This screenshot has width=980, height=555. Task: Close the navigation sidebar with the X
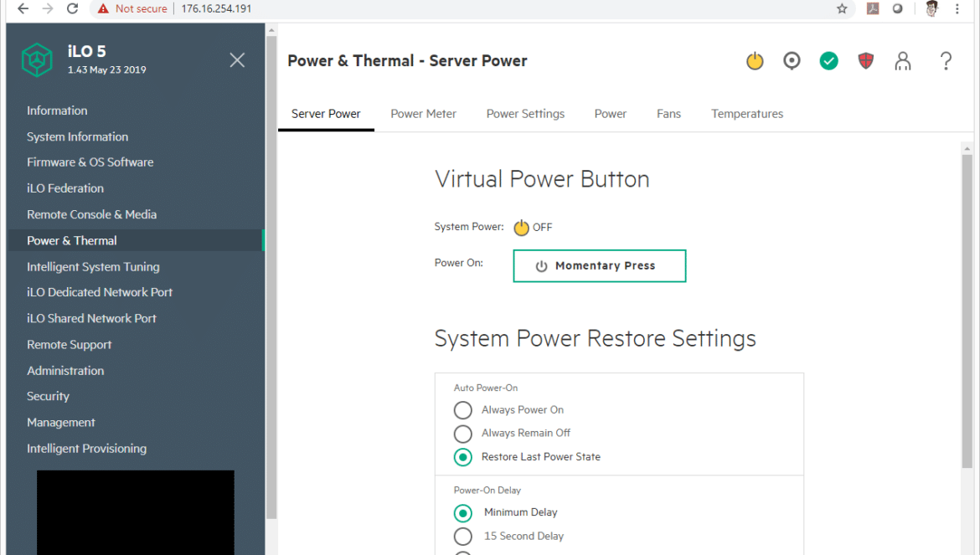pyautogui.click(x=237, y=60)
